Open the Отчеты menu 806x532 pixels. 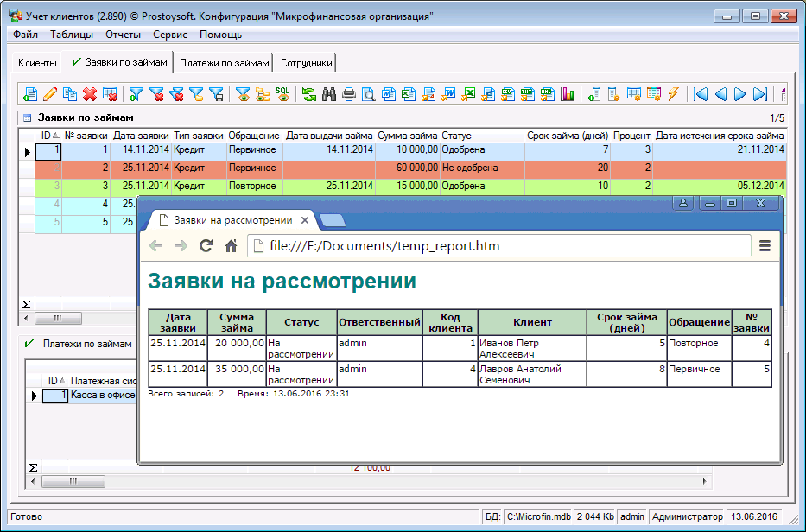123,35
